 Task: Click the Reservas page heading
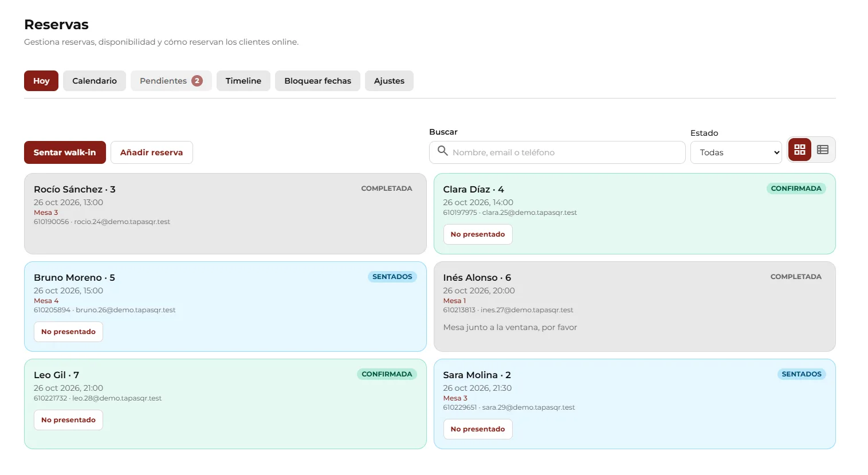56,25
